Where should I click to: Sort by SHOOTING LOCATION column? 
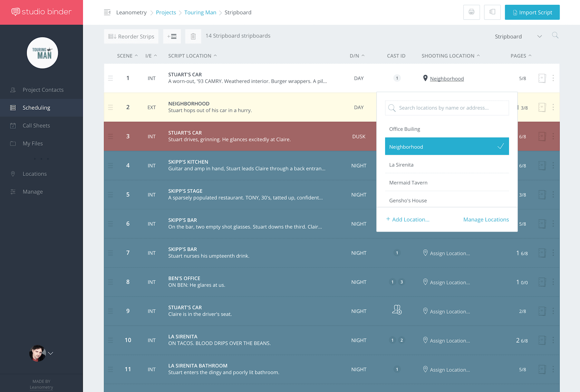450,56
